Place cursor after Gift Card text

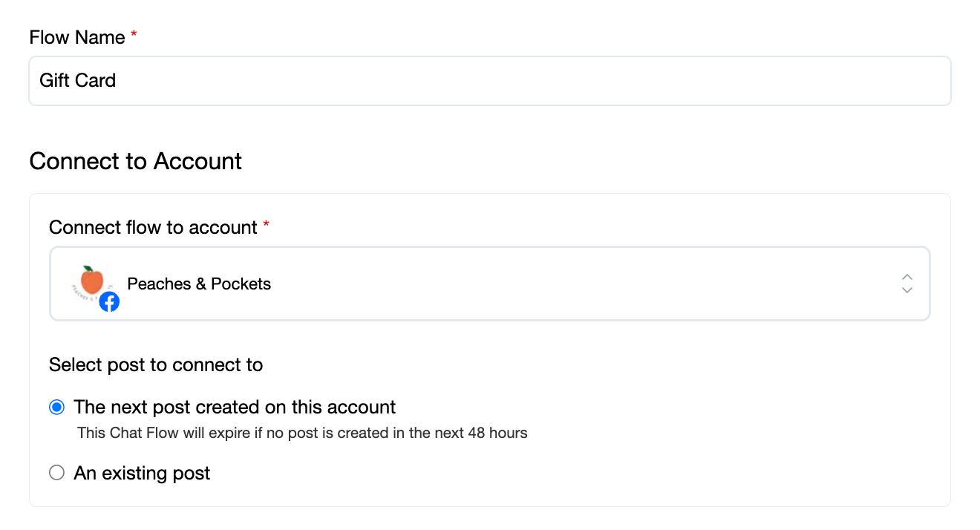pos(118,80)
